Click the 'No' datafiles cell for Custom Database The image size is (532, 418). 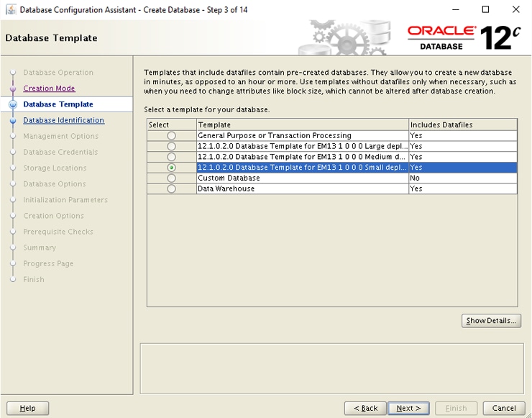click(x=463, y=178)
